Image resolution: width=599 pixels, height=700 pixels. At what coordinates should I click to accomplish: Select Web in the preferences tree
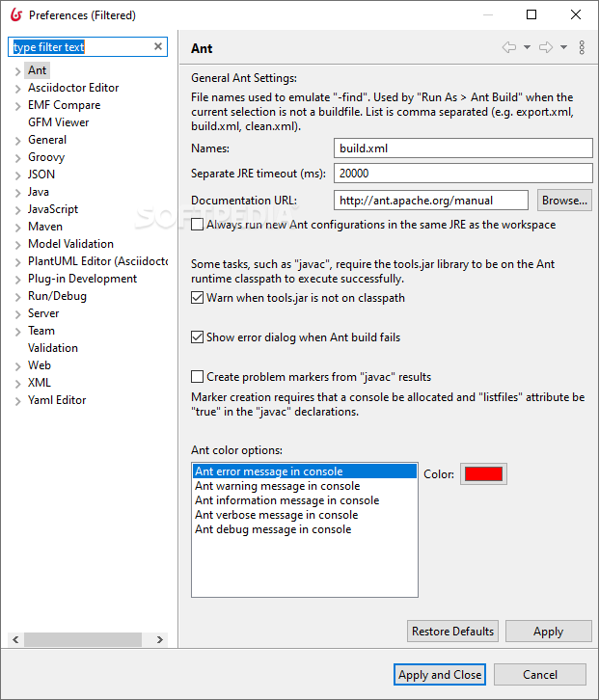(x=40, y=365)
